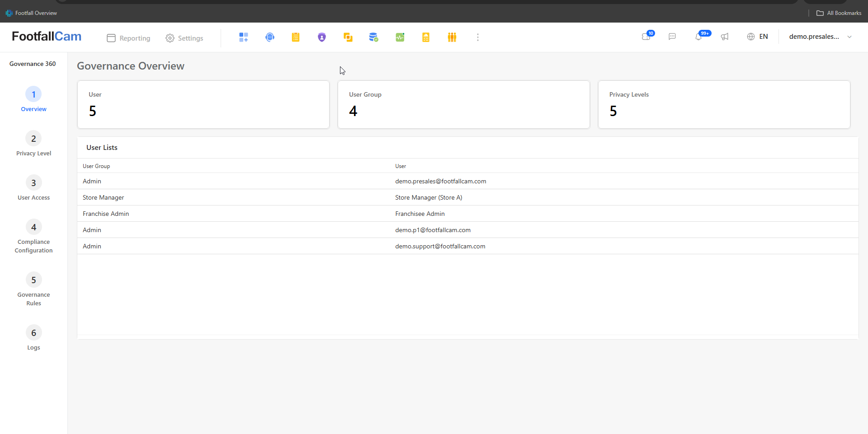Click the User count card

coord(203,104)
